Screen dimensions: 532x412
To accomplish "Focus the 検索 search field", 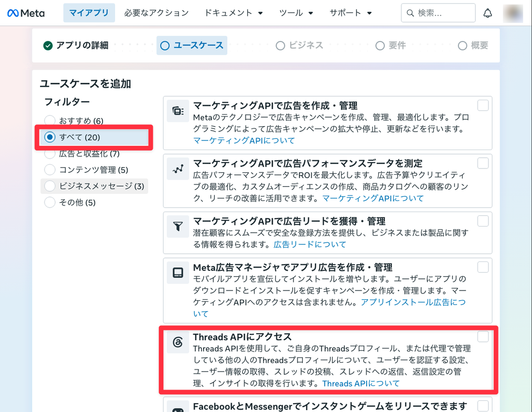I will point(438,13).
